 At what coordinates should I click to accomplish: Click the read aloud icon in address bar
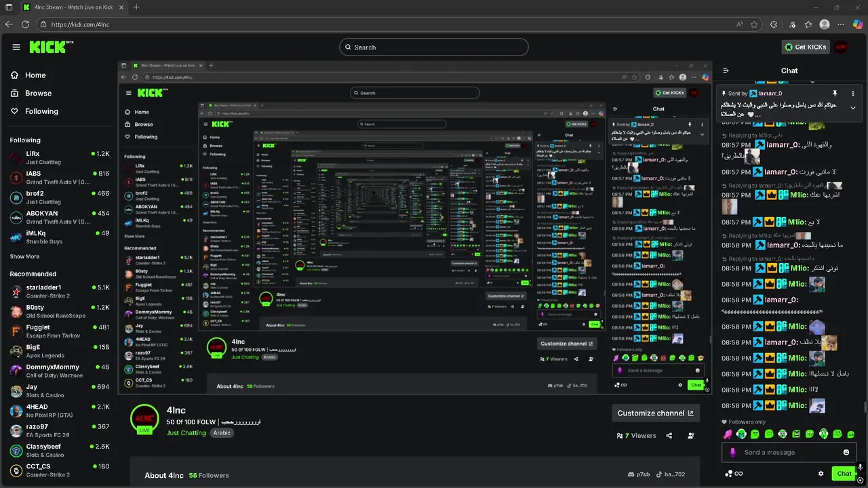[739, 24]
